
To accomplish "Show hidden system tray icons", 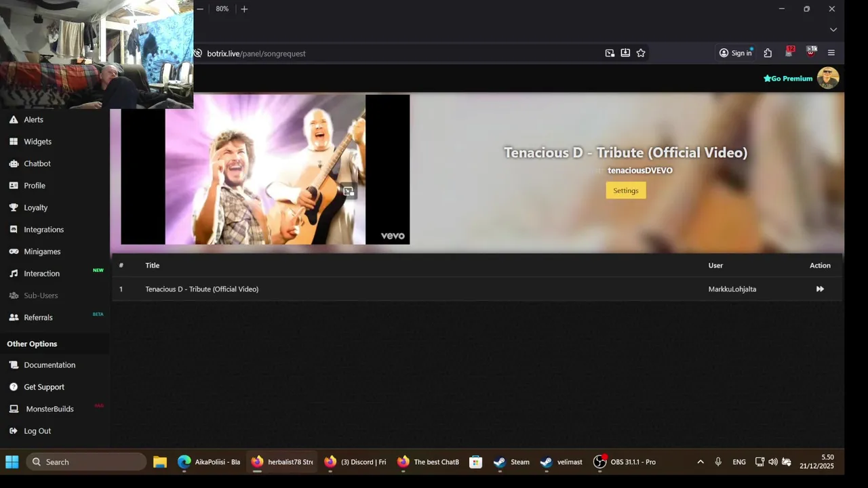I will tap(701, 462).
